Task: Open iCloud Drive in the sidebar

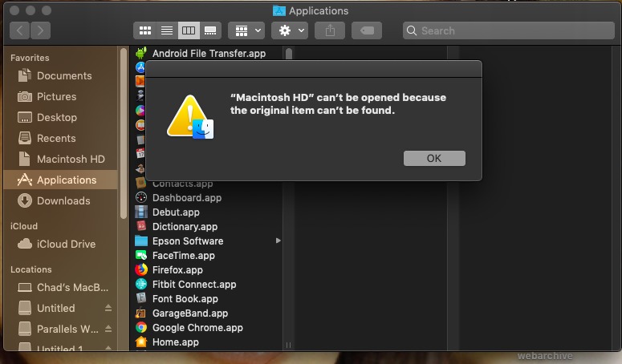Action: (60, 244)
